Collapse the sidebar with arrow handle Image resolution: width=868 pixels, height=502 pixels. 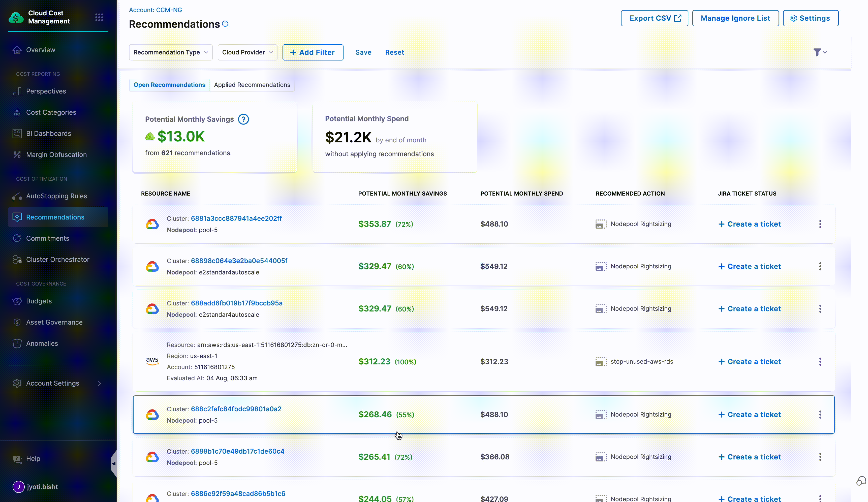point(114,463)
